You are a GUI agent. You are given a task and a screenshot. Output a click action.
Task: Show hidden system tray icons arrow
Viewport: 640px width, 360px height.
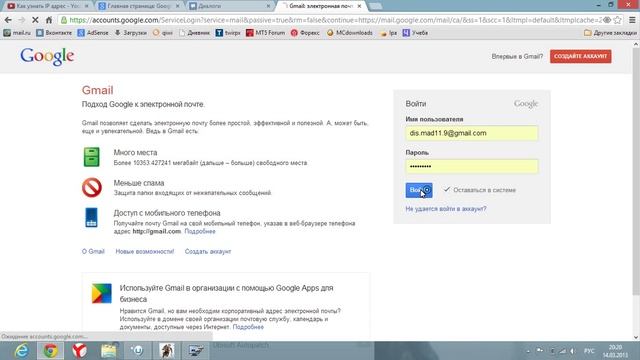pyautogui.click(x=528, y=351)
